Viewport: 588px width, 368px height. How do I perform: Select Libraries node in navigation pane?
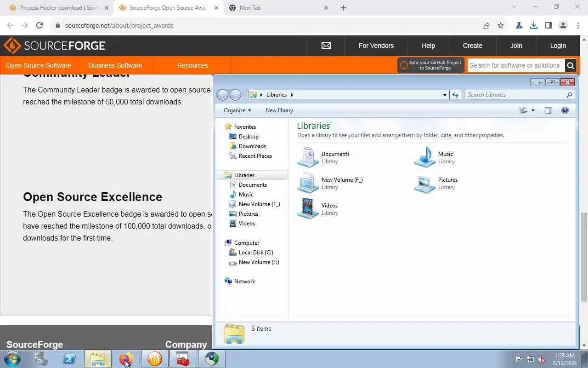coord(244,175)
